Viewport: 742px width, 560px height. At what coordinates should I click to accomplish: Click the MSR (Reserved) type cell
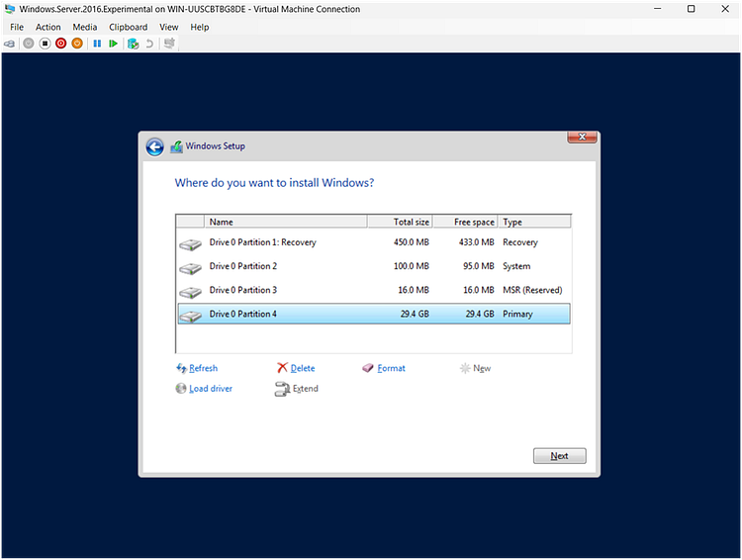coord(532,290)
